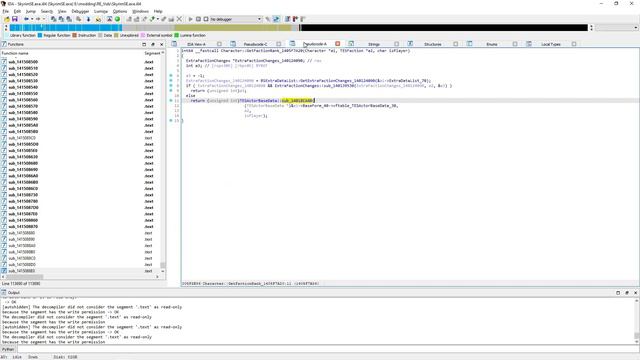Viewport: 640px width, 360px height.
Task: Select function sub_141508540 in list
Action: click(23, 87)
